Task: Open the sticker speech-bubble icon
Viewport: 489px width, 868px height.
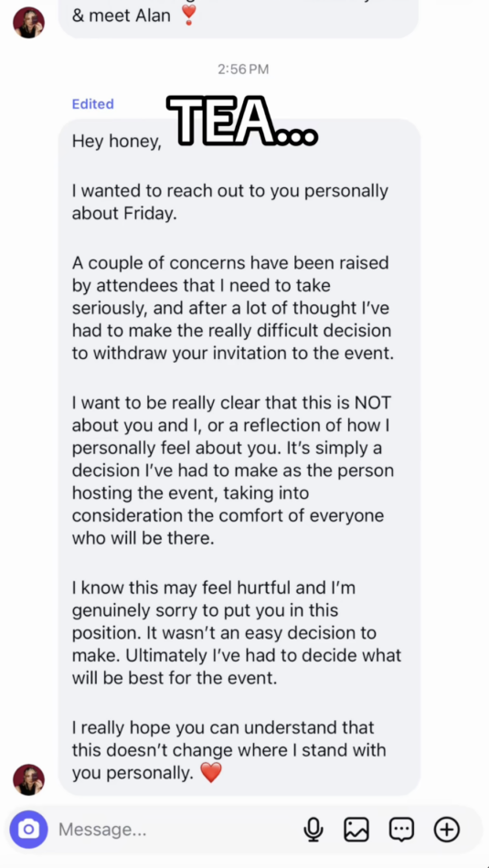Action: point(401,830)
